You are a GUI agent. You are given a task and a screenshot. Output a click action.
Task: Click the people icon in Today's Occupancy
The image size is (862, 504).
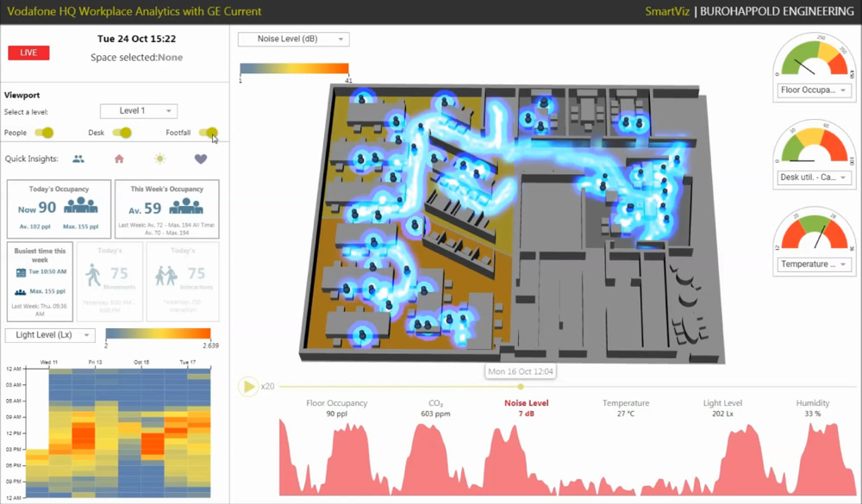(x=81, y=206)
